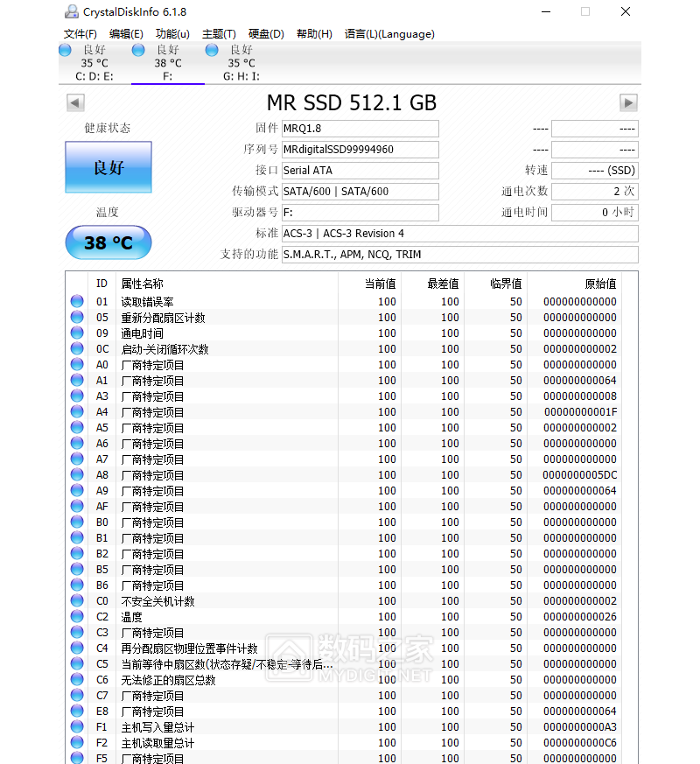Screen dimensions: 700x764
Task: Click the status orb of attribute A8
Action: click(x=77, y=474)
